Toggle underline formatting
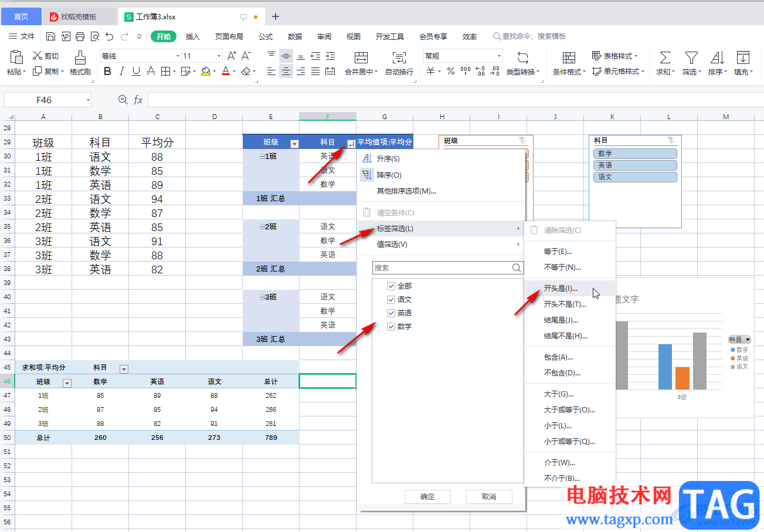Screen dimensions: 764x532 [136, 72]
